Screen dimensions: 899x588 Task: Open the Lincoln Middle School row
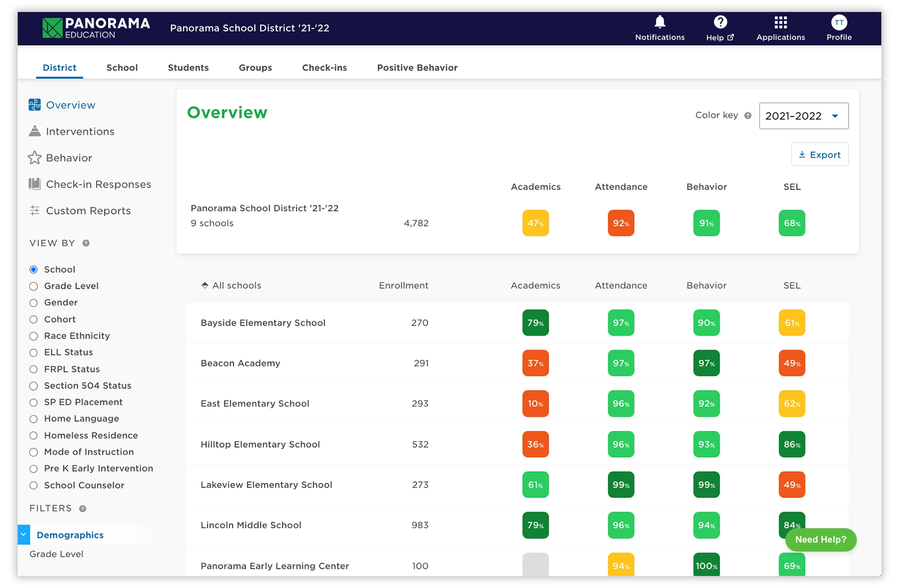point(251,525)
